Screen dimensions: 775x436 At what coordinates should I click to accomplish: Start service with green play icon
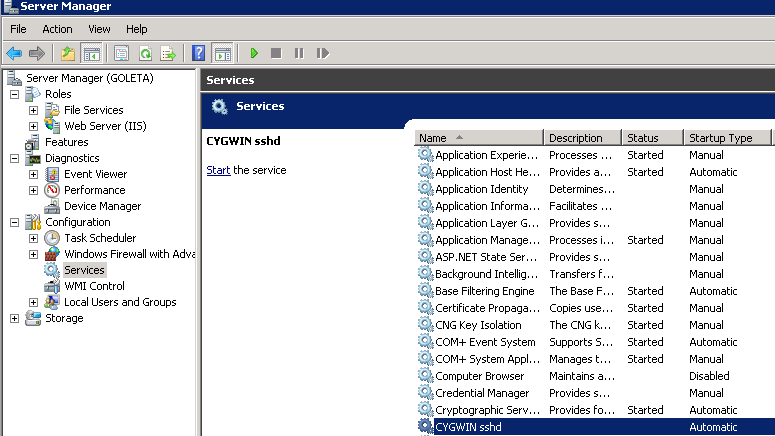pyautogui.click(x=254, y=53)
